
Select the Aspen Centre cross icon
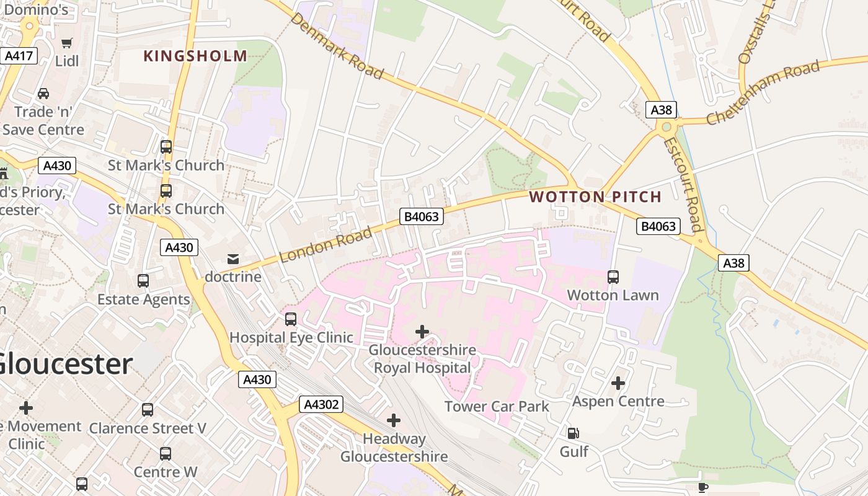[618, 383]
